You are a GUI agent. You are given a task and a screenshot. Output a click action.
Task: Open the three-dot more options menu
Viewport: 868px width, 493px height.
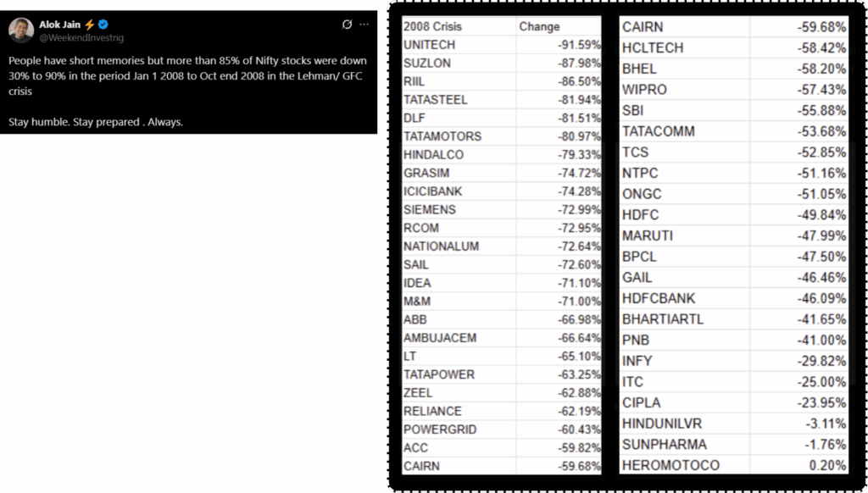(x=364, y=25)
